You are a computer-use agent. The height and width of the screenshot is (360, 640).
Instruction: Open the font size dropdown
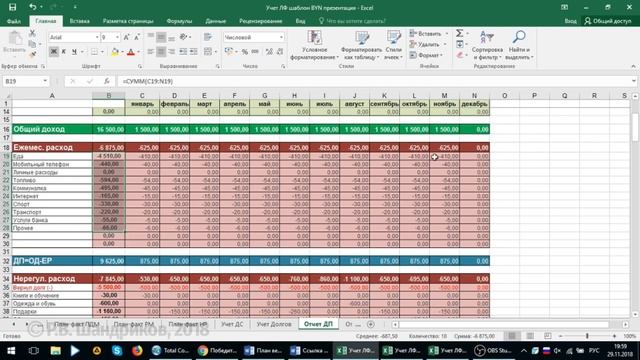(117, 37)
